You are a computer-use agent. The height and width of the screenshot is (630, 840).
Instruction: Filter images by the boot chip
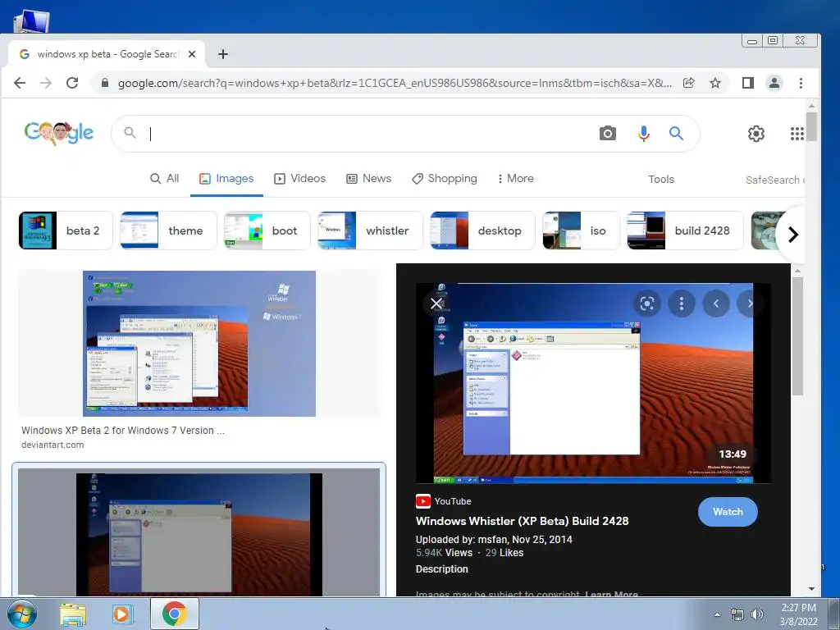click(x=267, y=231)
